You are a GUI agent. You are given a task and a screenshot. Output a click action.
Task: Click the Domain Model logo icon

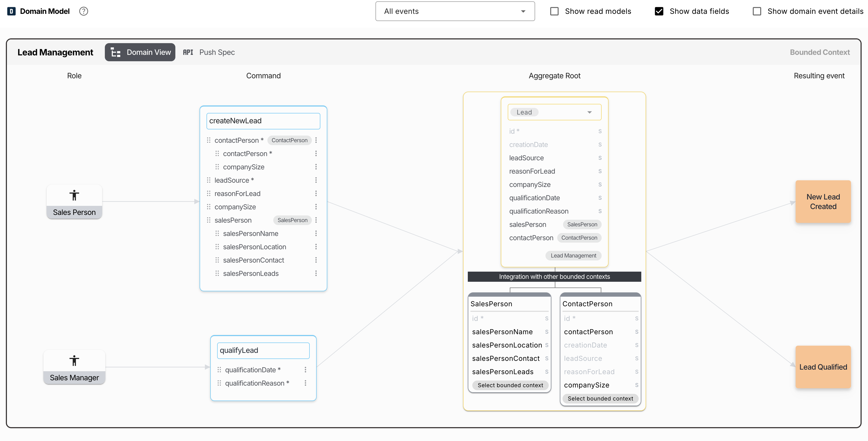11,11
